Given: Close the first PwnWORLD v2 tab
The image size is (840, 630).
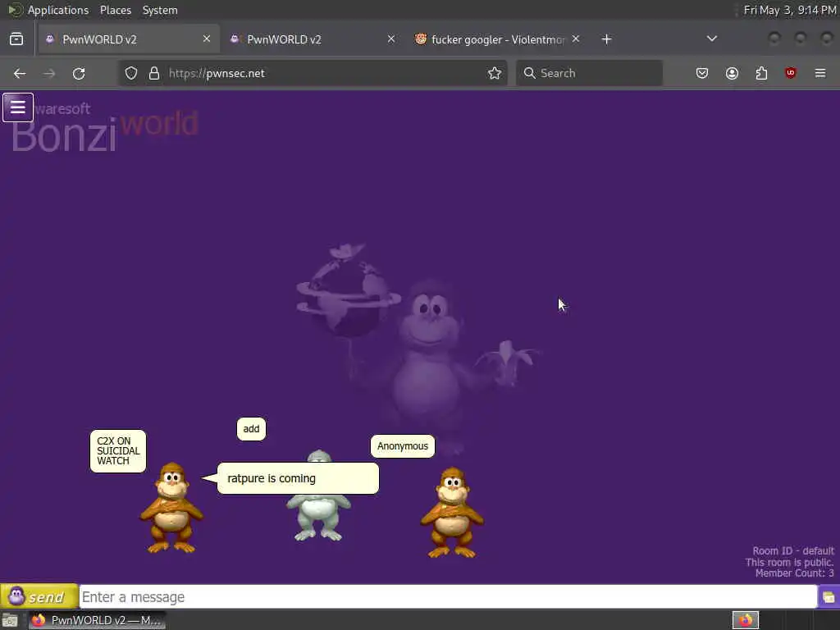Looking at the screenshot, I should tap(207, 39).
